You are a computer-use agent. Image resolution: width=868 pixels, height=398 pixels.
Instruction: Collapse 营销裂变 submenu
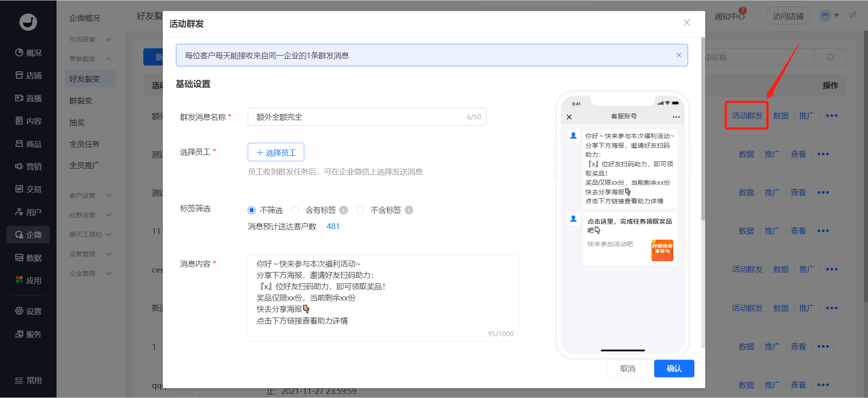(90, 59)
